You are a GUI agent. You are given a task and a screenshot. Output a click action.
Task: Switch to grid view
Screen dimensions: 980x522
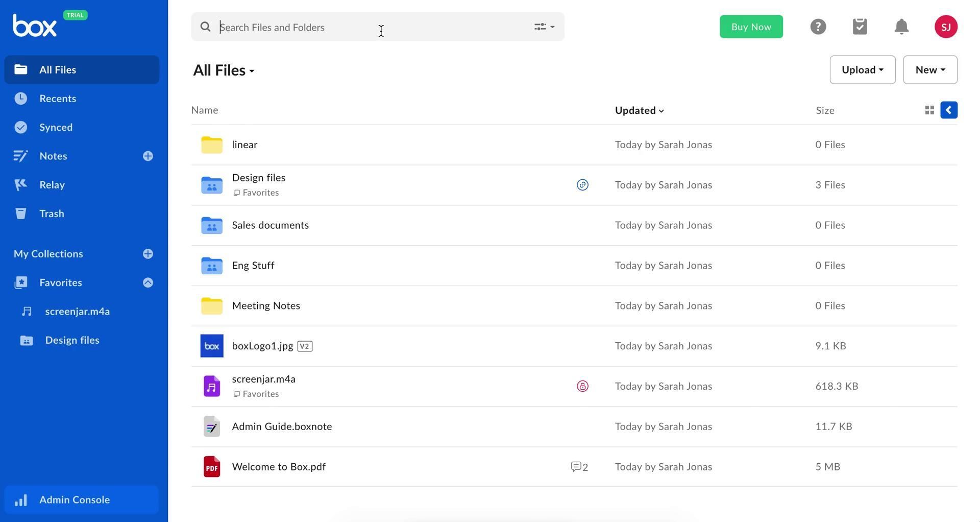929,110
